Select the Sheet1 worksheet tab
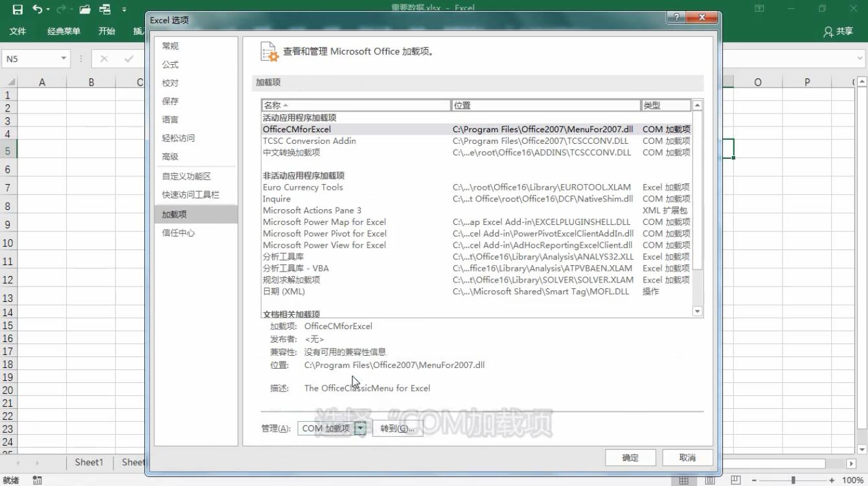The width and height of the screenshot is (868, 486). click(89, 462)
